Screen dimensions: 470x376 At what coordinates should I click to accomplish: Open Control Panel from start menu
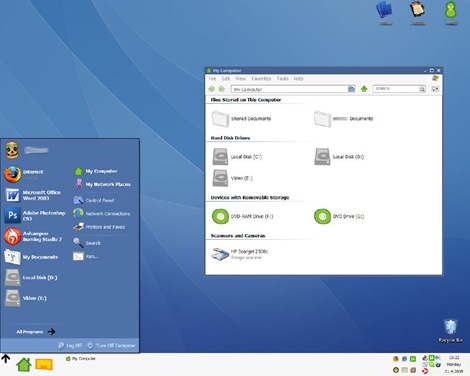point(94,200)
